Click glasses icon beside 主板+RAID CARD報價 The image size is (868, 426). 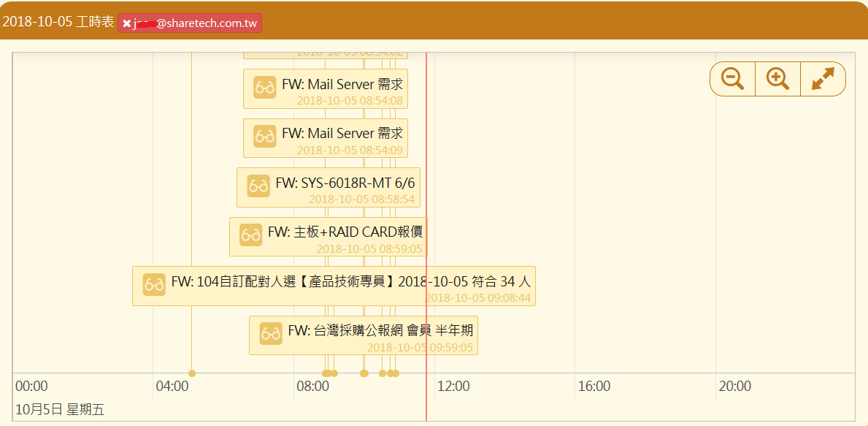(x=251, y=235)
